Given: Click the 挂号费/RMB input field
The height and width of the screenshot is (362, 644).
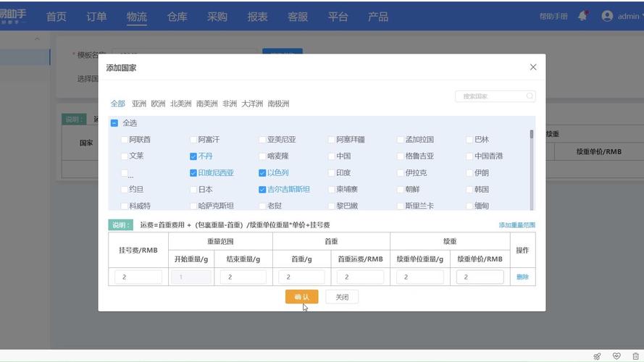Looking at the screenshot, I should click(138, 277).
